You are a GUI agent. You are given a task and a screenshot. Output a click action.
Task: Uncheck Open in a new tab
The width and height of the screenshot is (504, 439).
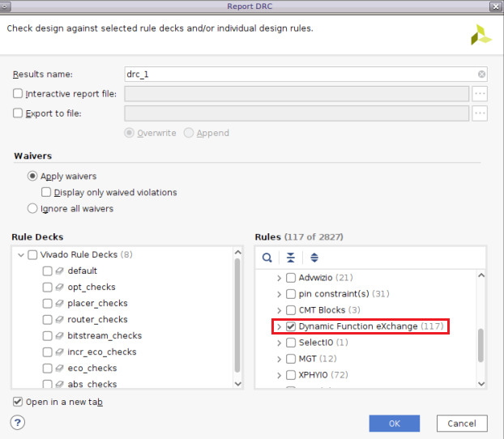[x=18, y=402]
